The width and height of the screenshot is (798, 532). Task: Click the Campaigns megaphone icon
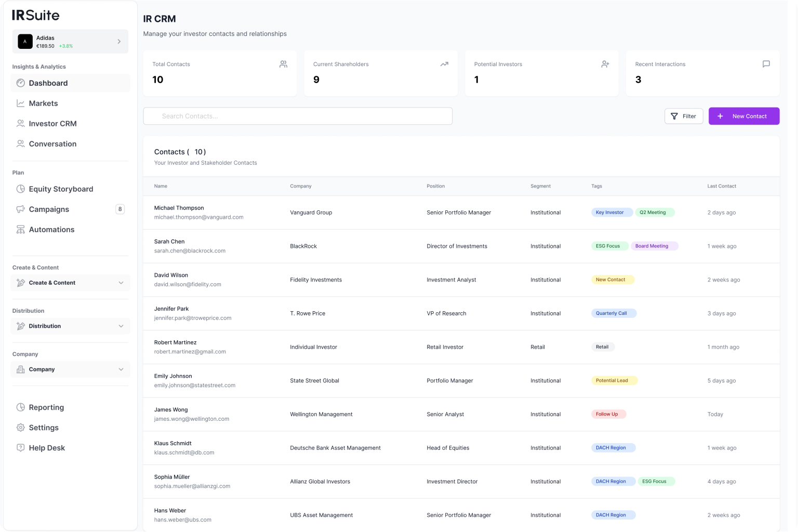pos(21,209)
